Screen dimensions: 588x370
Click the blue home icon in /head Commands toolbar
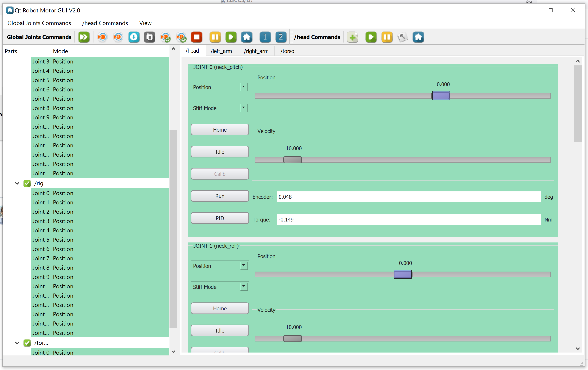pos(418,37)
